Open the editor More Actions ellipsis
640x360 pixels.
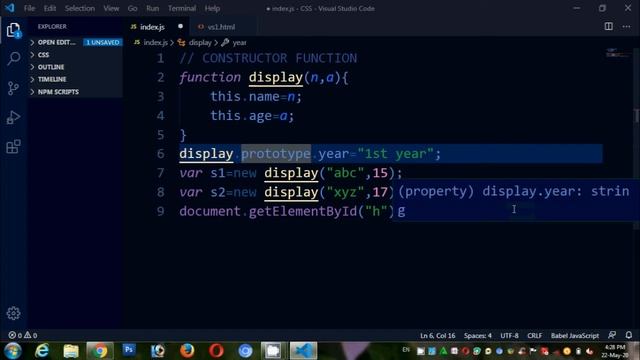[627, 27]
